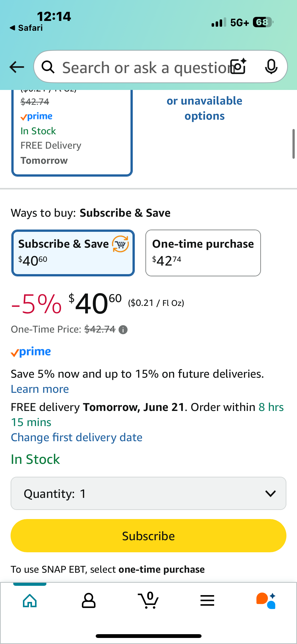Screen dimensions: 297x644
Task: Expand the Quantity dropdown
Action: [x=148, y=493]
